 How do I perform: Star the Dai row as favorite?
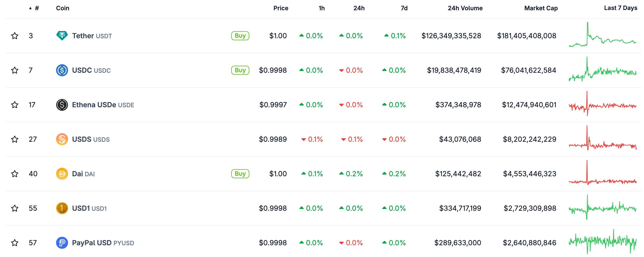point(15,174)
